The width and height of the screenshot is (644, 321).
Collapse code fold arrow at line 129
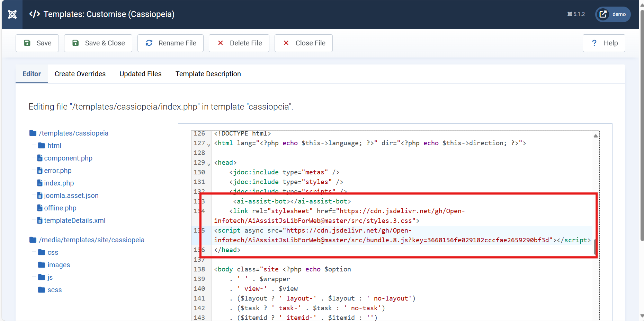[x=209, y=164]
